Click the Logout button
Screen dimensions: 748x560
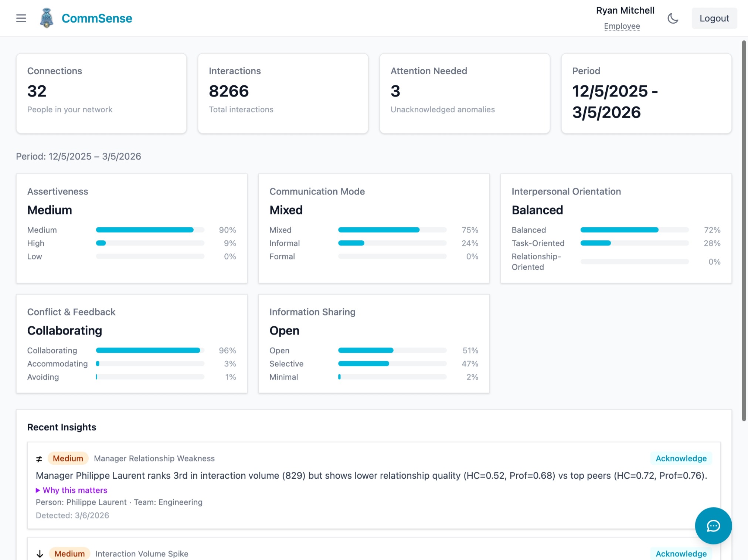714,18
